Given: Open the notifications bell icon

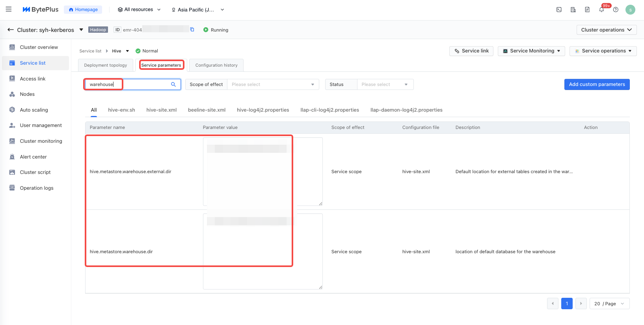Looking at the screenshot, I should coord(601,9).
